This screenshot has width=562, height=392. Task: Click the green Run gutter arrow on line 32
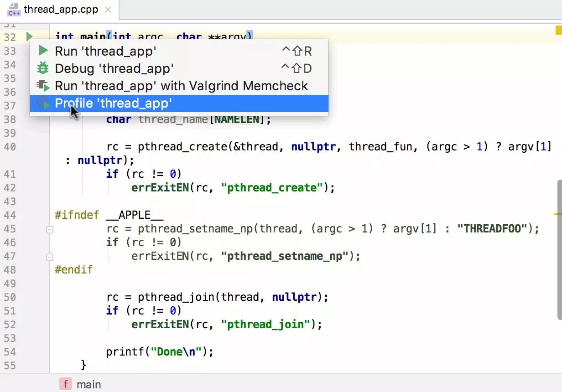coord(29,36)
